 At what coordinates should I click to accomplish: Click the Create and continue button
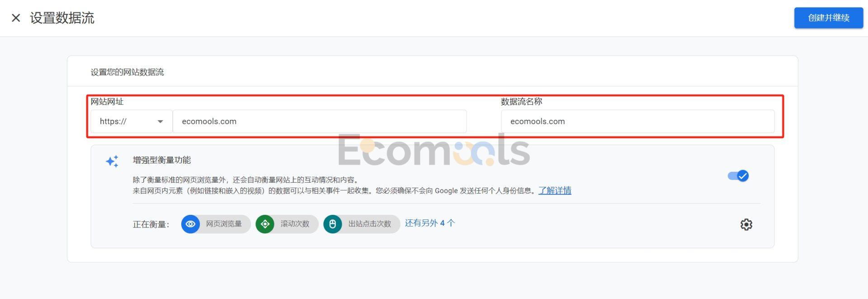coord(828,18)
